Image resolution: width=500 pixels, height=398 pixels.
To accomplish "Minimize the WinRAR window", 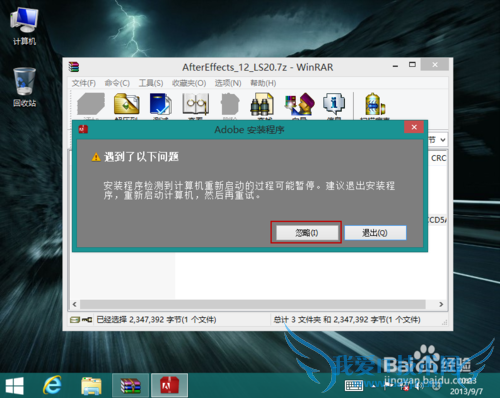I will pos(395,66).
